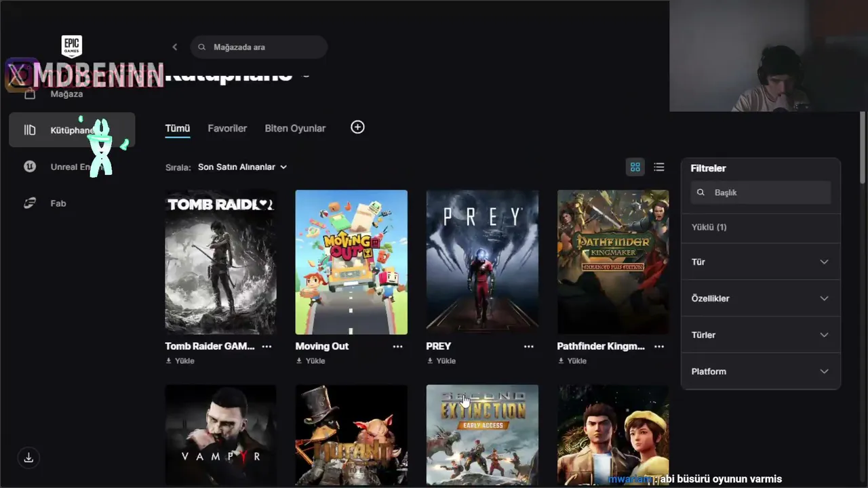Image resolution: width=868 pixels, height=488 pixels.
Task: Click download icon under Moving Out
Action: tap(299, 361)
